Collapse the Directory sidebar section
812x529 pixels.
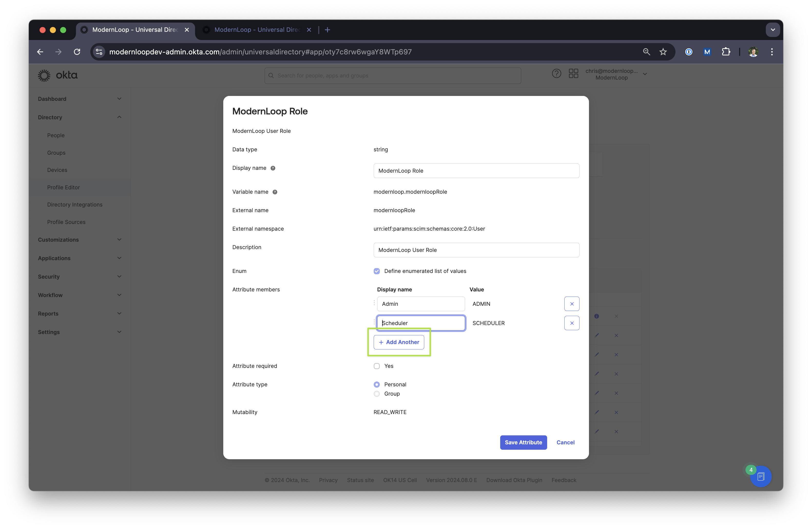[80, 117]
